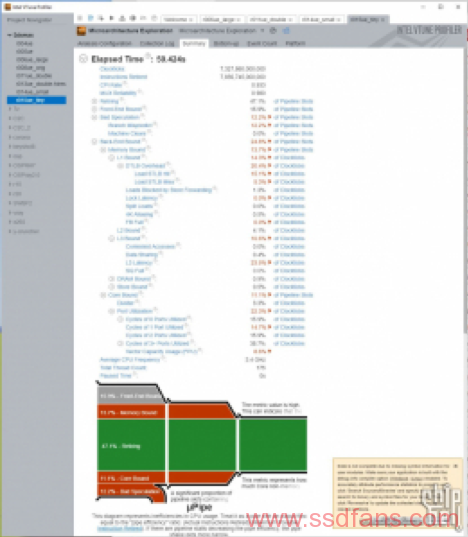Switch to the Bottom-up tab
This screenshot has height=537, width=468.
pyautogui.click(x=226, y=43)
